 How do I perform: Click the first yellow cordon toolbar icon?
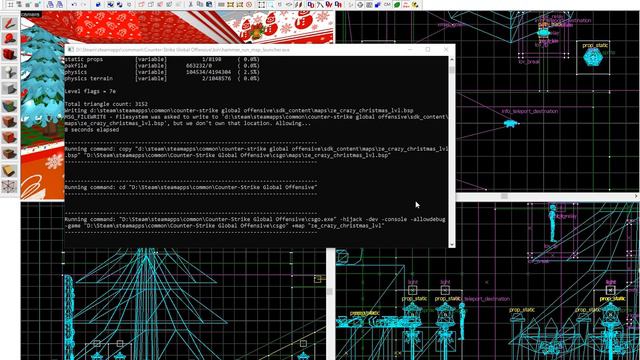click(x=230, y=5)
